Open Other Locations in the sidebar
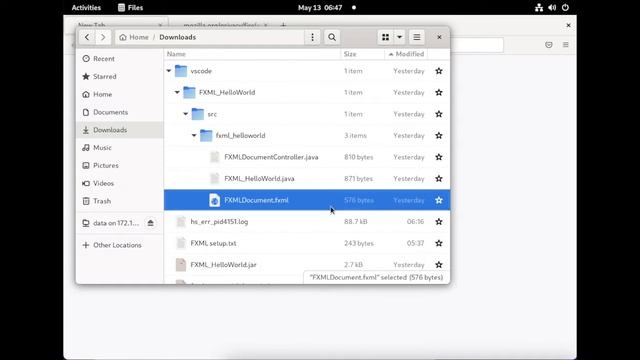Screen dimensions: 640x360 click(120, 245)
